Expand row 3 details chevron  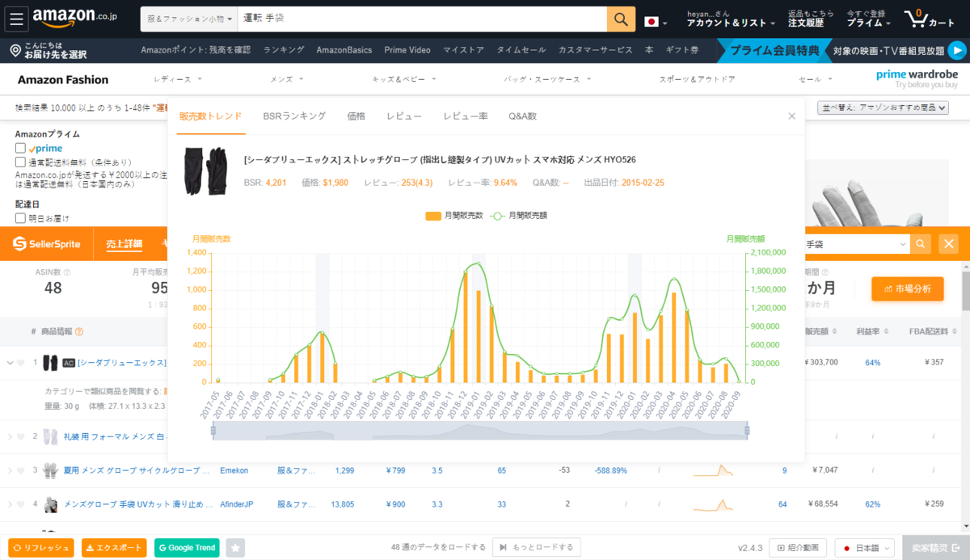11,470
